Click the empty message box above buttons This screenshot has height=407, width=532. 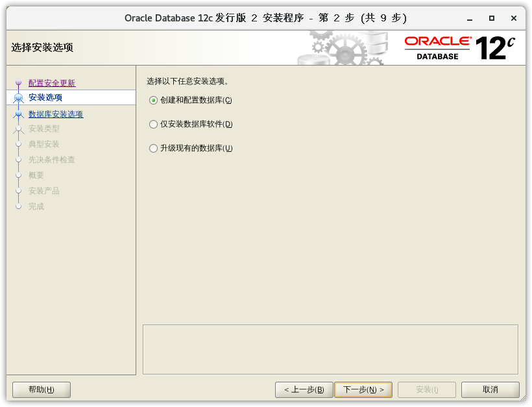coord(330,349)
